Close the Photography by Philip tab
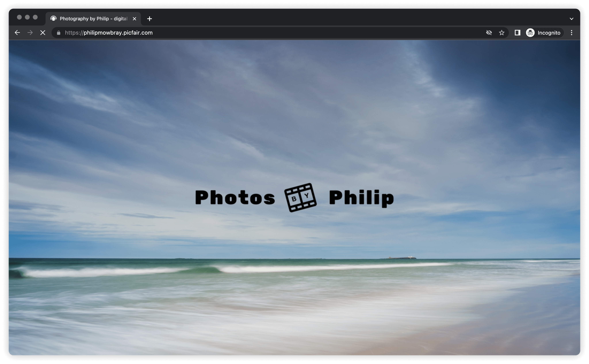Image resolution: width=589 pixels, height=364 pixels. click(134, 19)
